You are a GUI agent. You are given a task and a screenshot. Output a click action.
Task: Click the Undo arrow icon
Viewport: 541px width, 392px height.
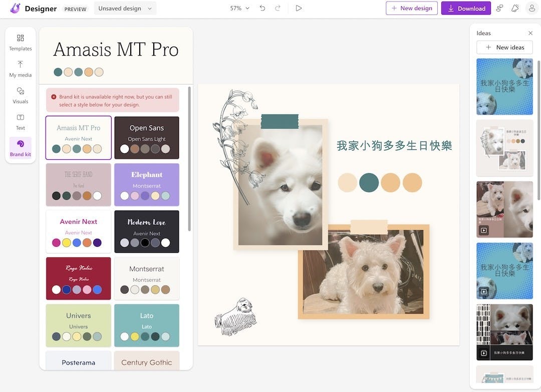(x=262, y=9)
